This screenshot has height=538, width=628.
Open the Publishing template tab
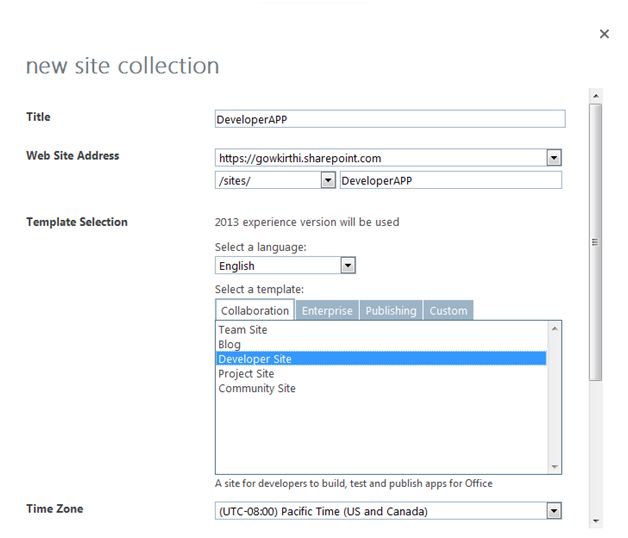[x=390, y=310]
